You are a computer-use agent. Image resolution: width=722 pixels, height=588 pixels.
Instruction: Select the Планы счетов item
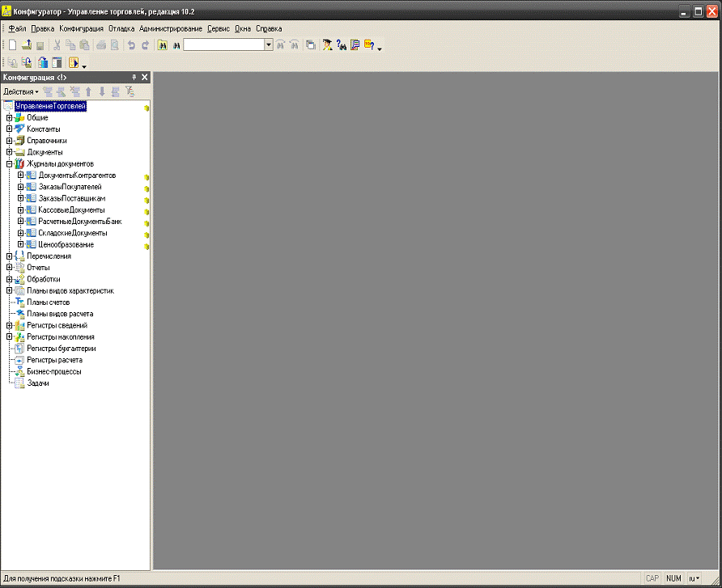click(49, 302)
